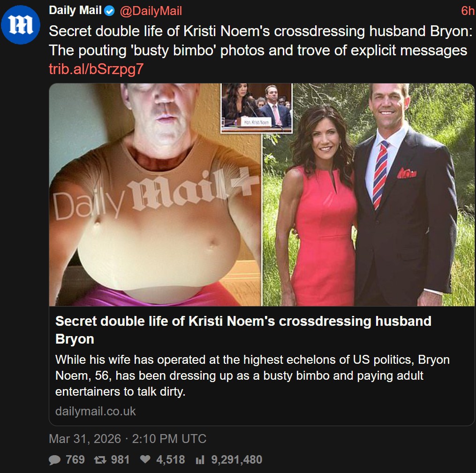The width and height of the screenshot is (476, 473).
Task: Click the small hearing inset photo
Action: (257, 108)
